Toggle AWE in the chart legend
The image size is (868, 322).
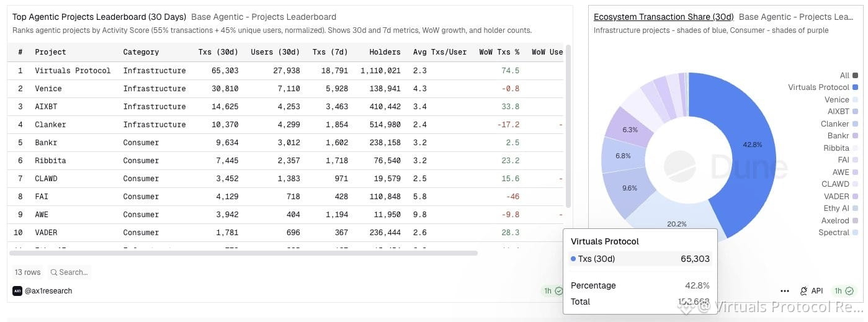pos(845,172)
